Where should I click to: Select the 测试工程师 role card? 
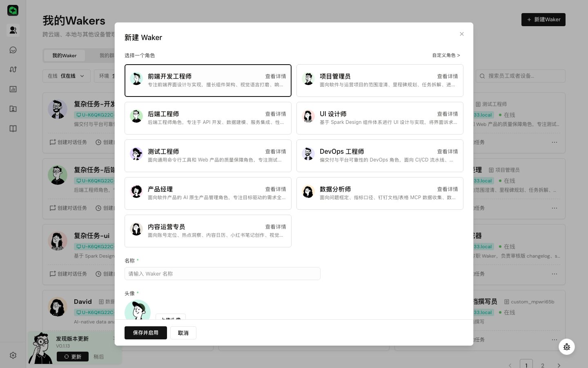pyautogui.click(x=208, y=156)
